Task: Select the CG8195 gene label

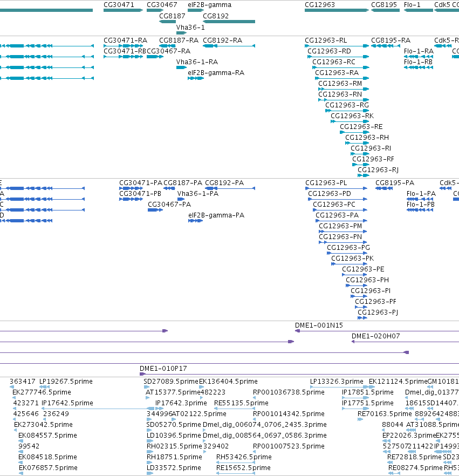Action: pos(384,5)
